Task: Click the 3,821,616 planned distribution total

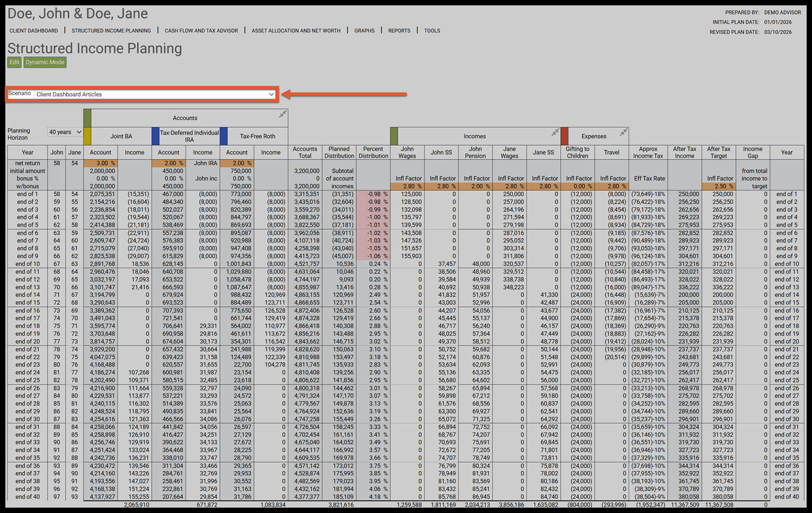Action: click(x=340, y=505)
